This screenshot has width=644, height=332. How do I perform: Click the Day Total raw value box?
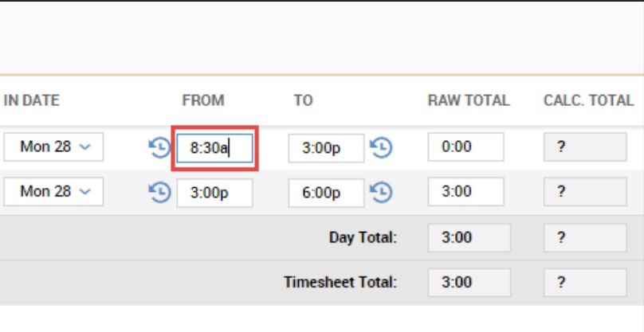pos(469,237)
